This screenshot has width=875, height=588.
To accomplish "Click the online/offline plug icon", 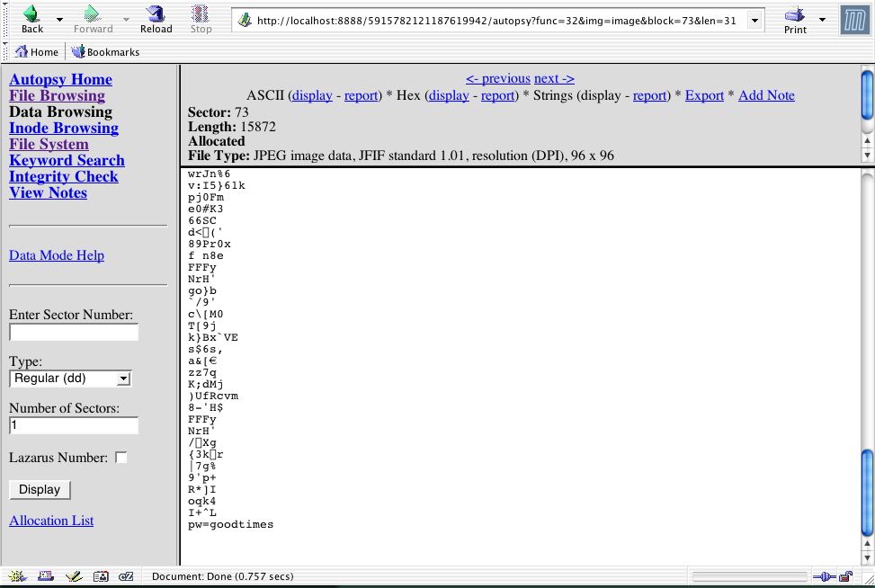I will [x=824, y=576].
